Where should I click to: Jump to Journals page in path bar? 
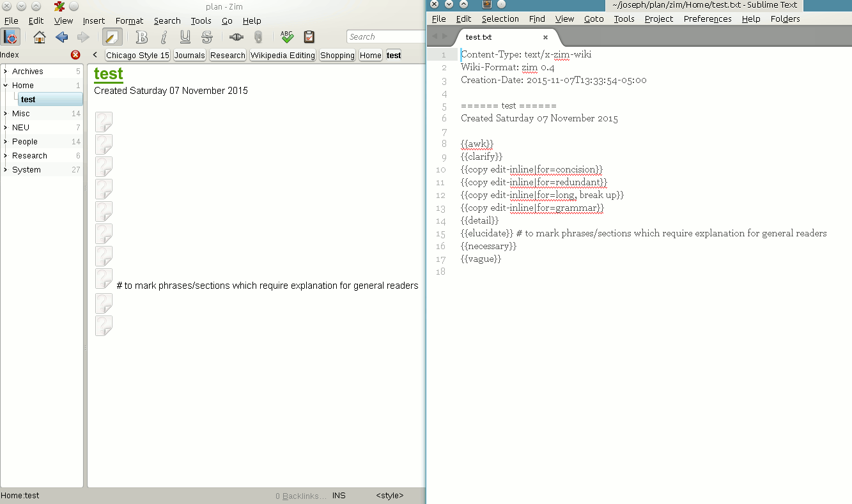[x=189, y=55]
